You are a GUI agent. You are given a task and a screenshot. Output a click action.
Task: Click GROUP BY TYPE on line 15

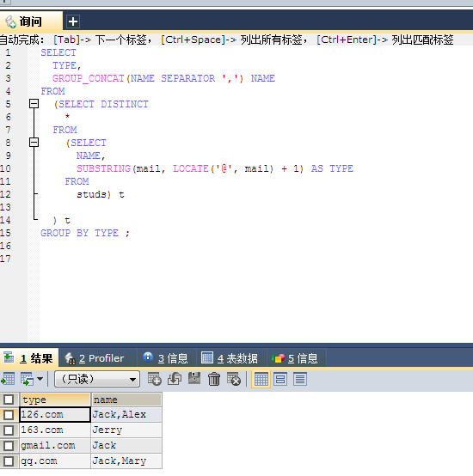(80, 233)
